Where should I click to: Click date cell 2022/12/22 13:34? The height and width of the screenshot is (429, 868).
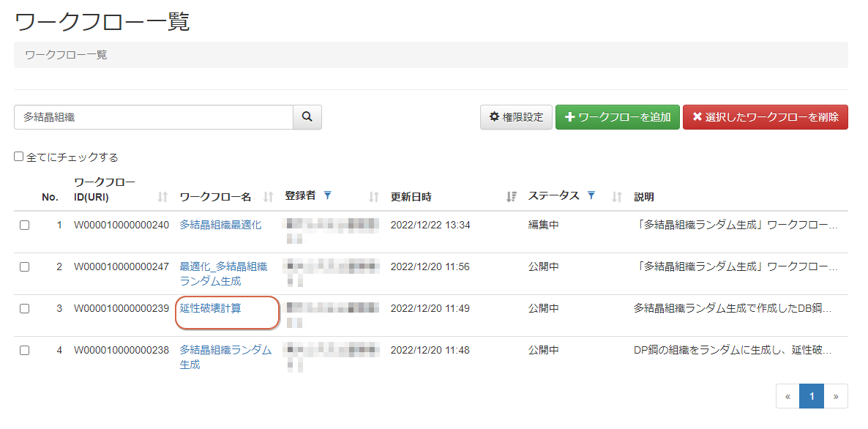click(x=430, y=225)
